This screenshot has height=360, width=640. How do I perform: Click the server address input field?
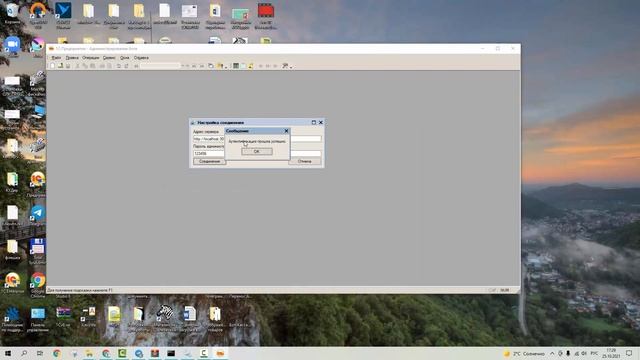coord(257,139)
